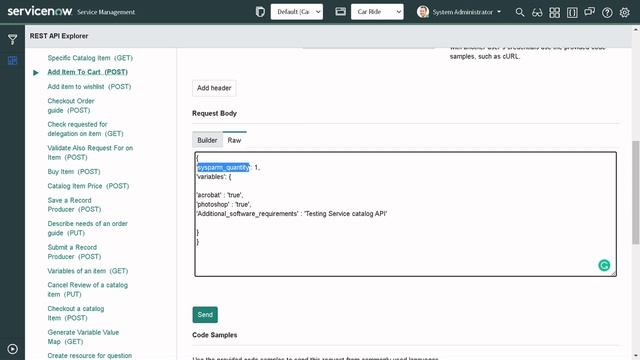Click the 'acrobat' : 'true' line

220,195
